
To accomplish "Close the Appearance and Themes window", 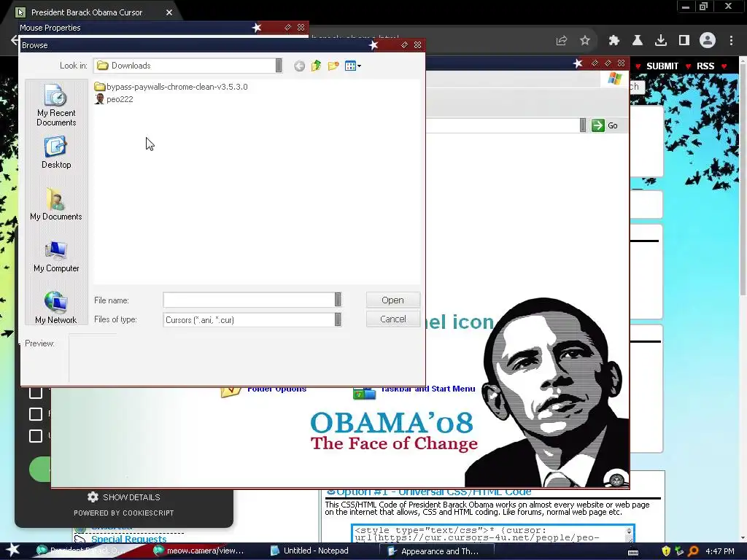I will (x=622, y=63).
